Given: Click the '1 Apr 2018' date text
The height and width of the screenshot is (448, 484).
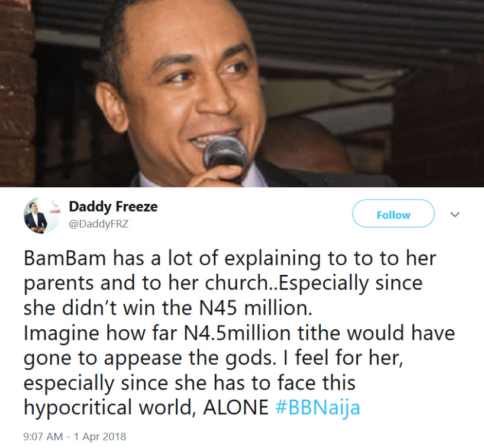Looking at the screenshot, I should click(99, 437).
